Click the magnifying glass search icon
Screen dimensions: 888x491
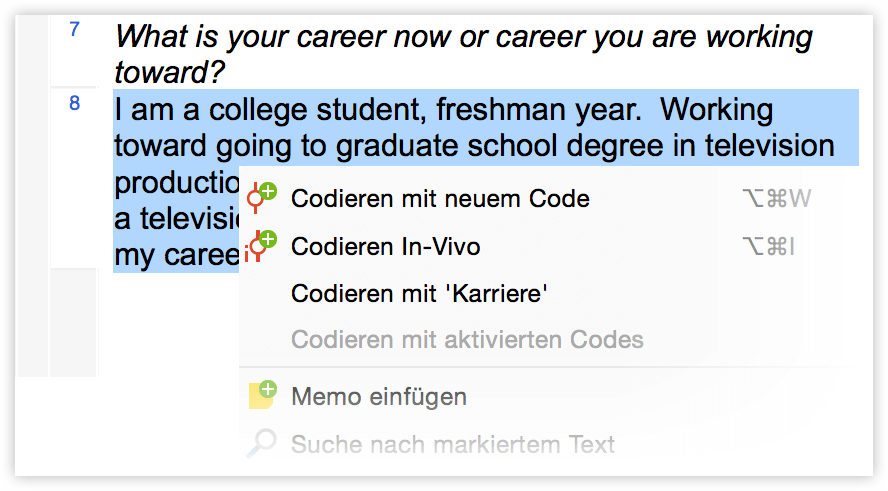click(x=262, y=443)
